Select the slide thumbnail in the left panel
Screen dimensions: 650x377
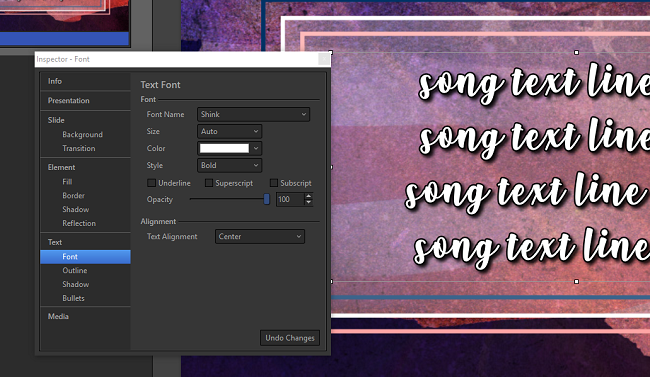pos(65,23)
